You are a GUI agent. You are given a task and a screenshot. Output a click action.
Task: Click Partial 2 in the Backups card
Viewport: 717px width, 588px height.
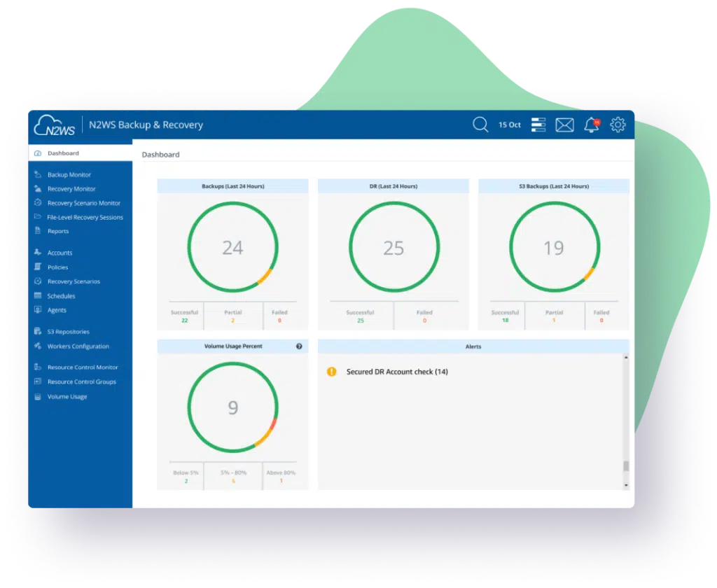232,316
